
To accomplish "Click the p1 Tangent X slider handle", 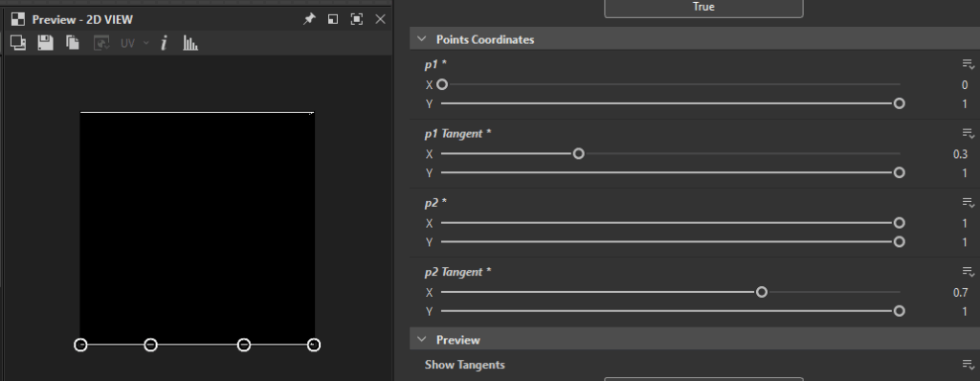I will click(x=579, y=153).
